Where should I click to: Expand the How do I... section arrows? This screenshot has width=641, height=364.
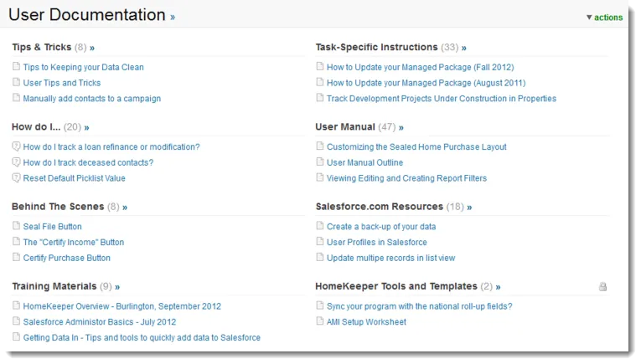tap(86, 127)
